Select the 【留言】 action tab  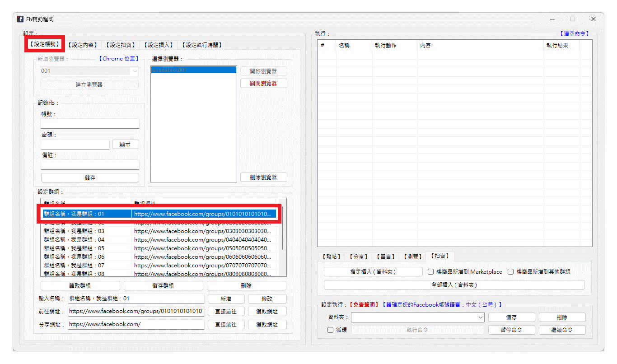386,257
